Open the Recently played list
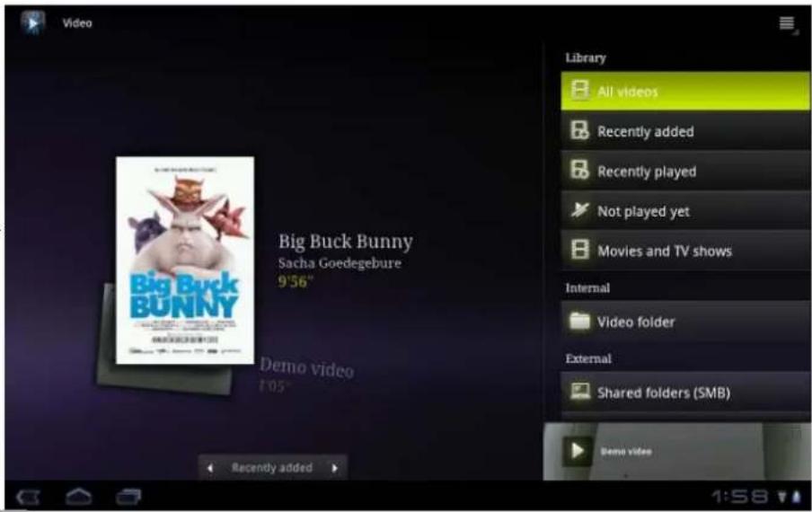Screen dimensions: 812x512 (685, 171)
